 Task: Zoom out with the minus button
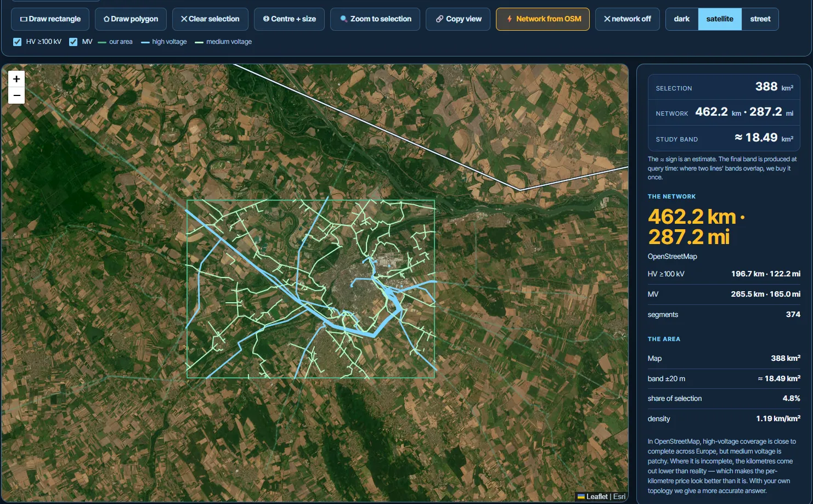point(16,95)
